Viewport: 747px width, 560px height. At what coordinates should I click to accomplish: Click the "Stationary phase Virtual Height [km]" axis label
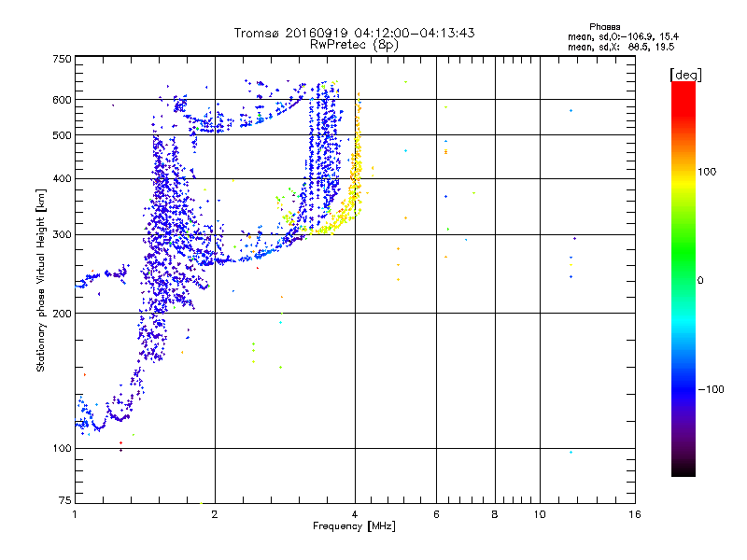(41, 281)
